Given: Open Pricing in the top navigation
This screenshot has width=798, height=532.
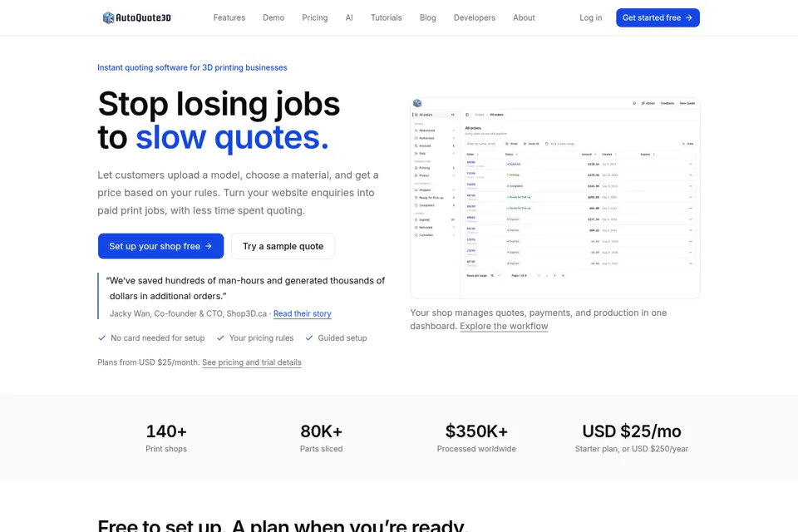Looking at the screenshot, I should coord(314,17).
